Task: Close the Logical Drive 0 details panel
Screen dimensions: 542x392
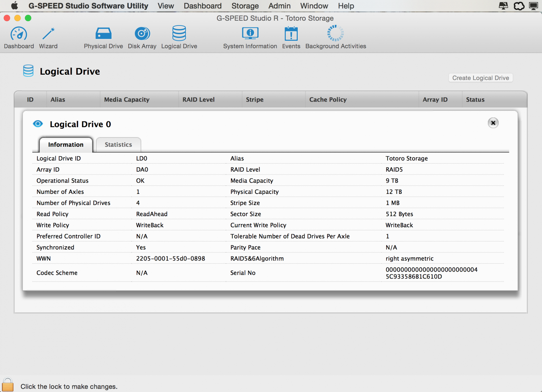Action: point(493,123)
